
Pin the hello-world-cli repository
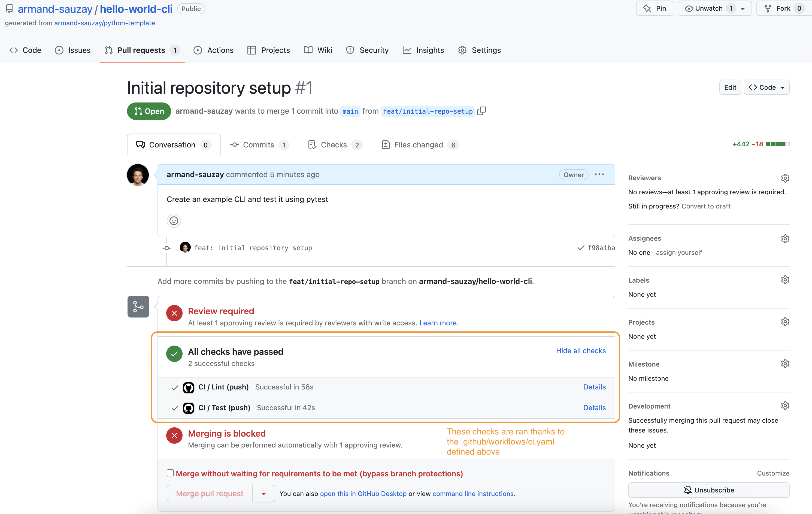(x=654, y=8)
